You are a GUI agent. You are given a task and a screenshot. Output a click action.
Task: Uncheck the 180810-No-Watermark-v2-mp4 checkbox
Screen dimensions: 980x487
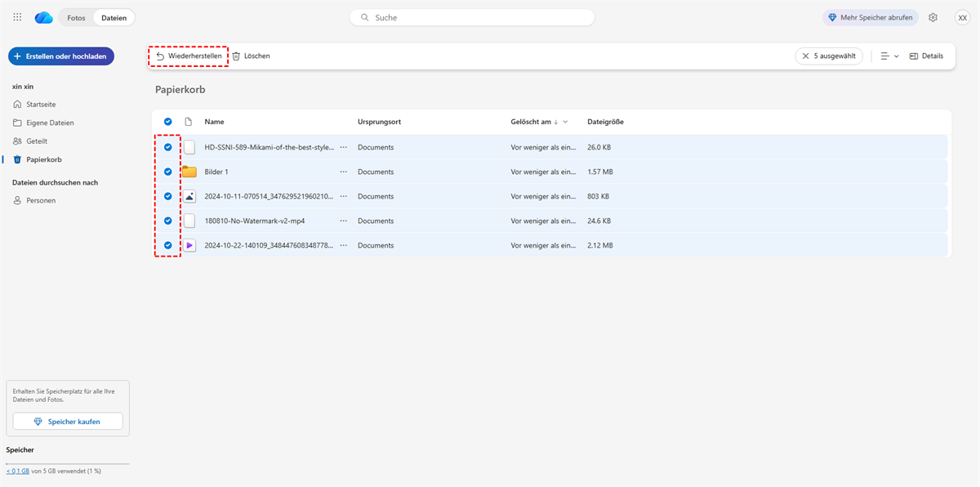click(x=168, y=221)
